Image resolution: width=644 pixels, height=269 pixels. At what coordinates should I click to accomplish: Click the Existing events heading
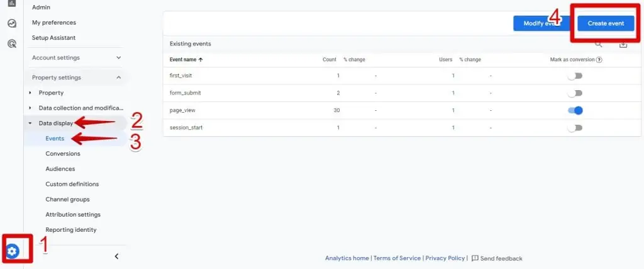point(191,43)
